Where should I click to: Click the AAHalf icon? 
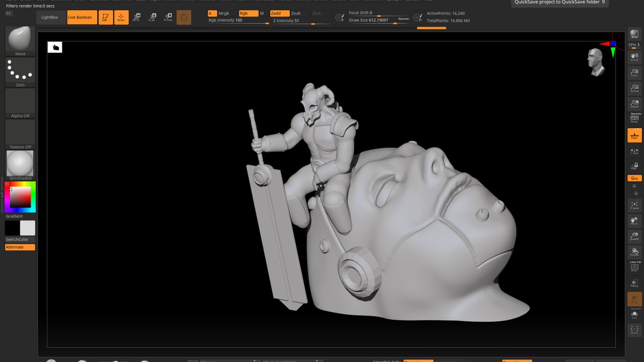pos(634,104)
